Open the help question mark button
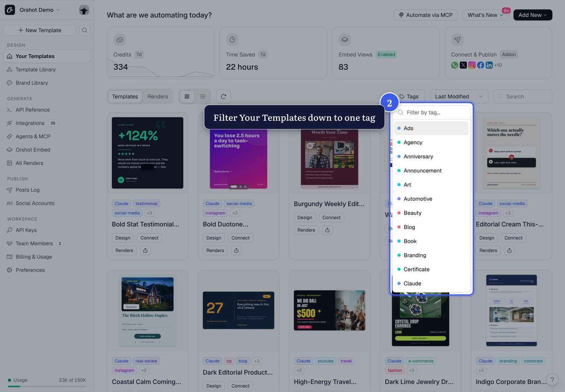Image resolution: width=565 pixels, height=392 pixels. point(552,380)
